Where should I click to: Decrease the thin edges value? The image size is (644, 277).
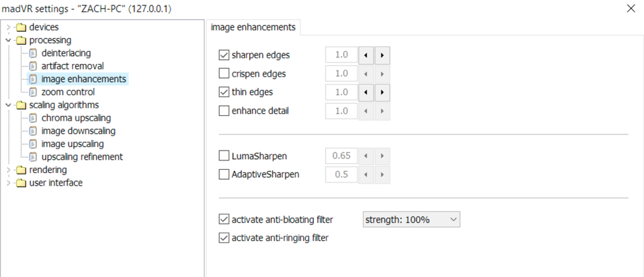pos(366,92)
